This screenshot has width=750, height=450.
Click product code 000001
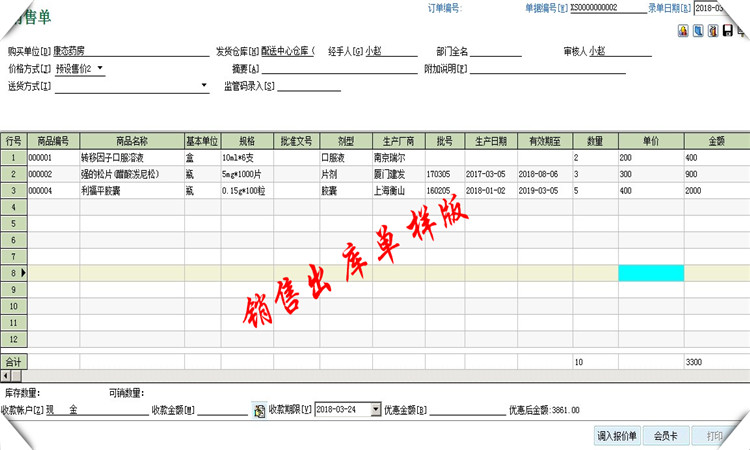(x=40, y=158)
